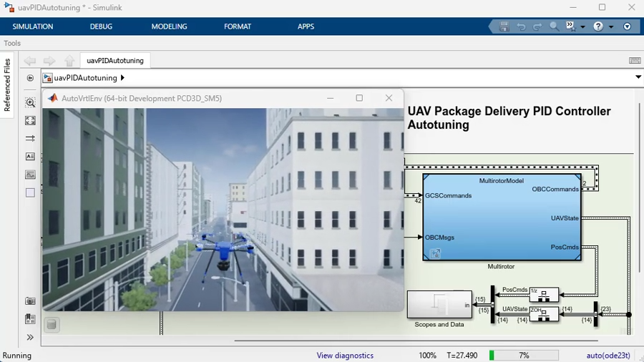Open the APPS tab

(x=306, y=26)
